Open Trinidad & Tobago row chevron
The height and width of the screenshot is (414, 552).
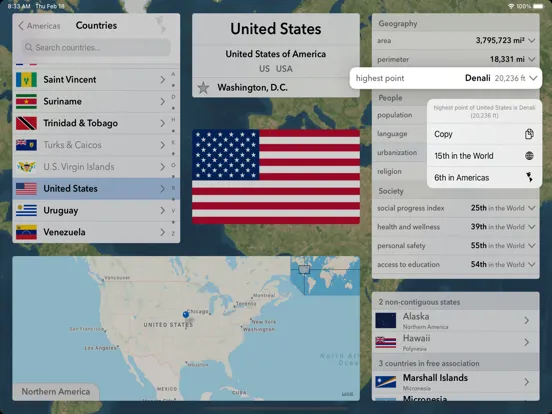[162, 123]
